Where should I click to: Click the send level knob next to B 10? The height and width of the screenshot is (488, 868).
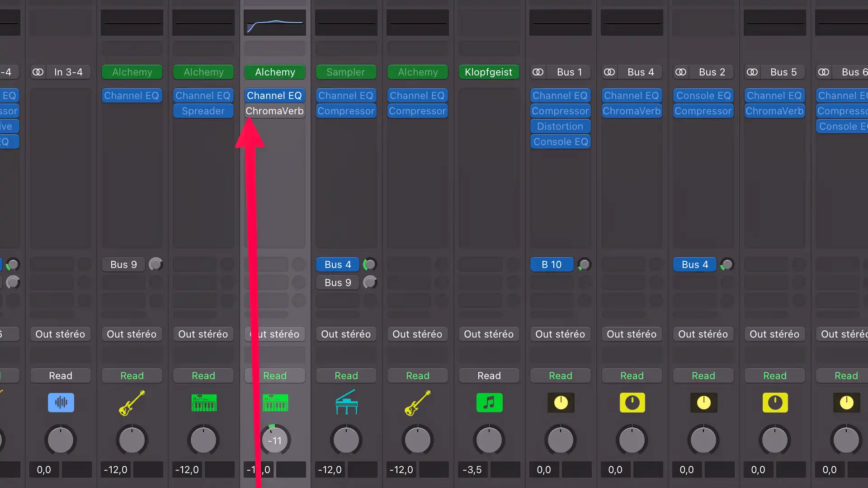pyautogui.click(x=584, y=264)
